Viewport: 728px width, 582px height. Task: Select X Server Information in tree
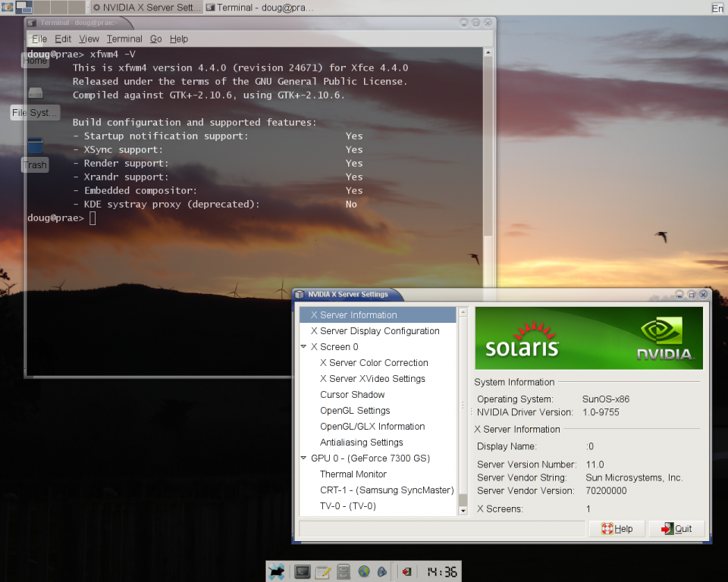click(378, 315)
